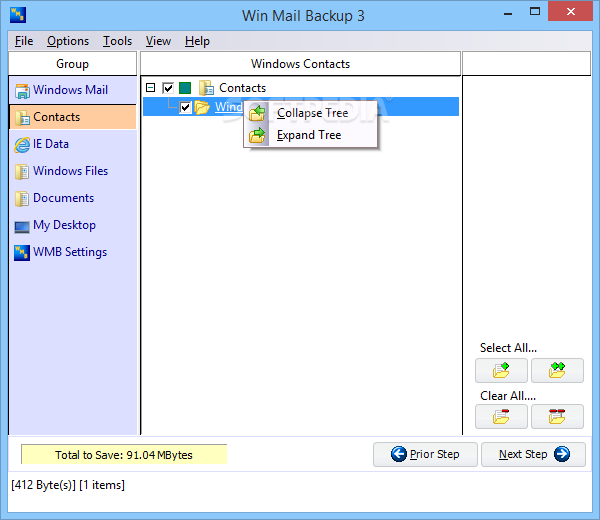Click the status bar bytes and items text

point(68,485)
